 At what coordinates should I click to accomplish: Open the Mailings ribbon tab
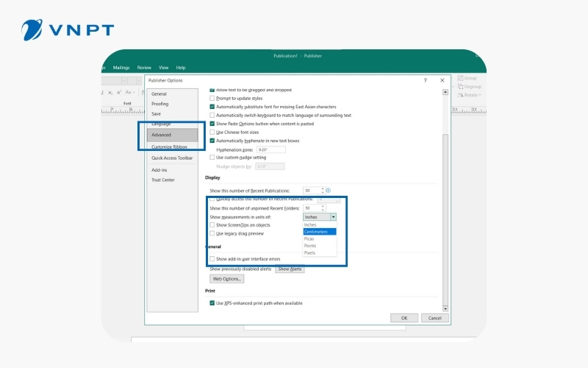point(121,68)
